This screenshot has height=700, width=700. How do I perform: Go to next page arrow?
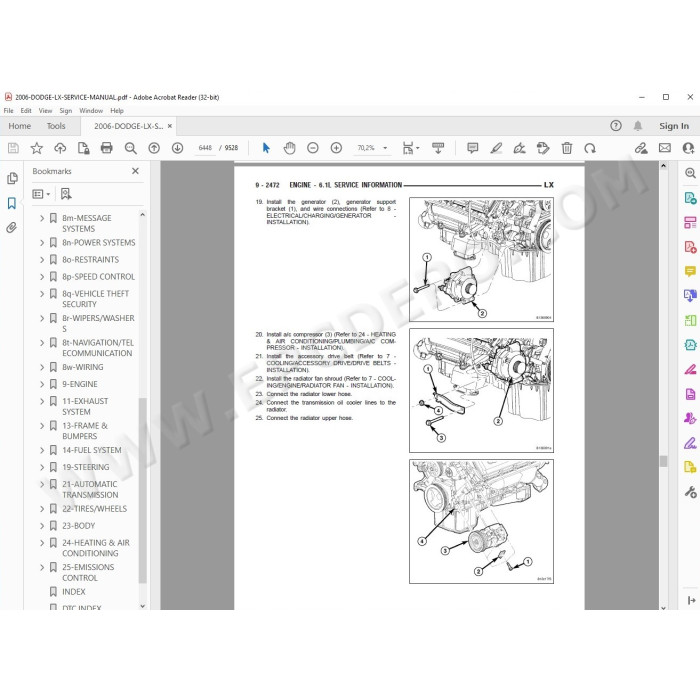coord(177,148)
